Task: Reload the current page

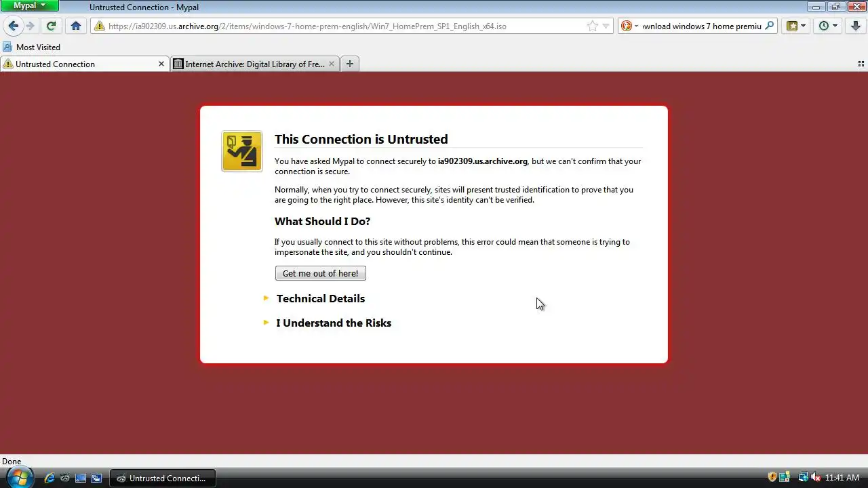Action: tap(51, 26)
